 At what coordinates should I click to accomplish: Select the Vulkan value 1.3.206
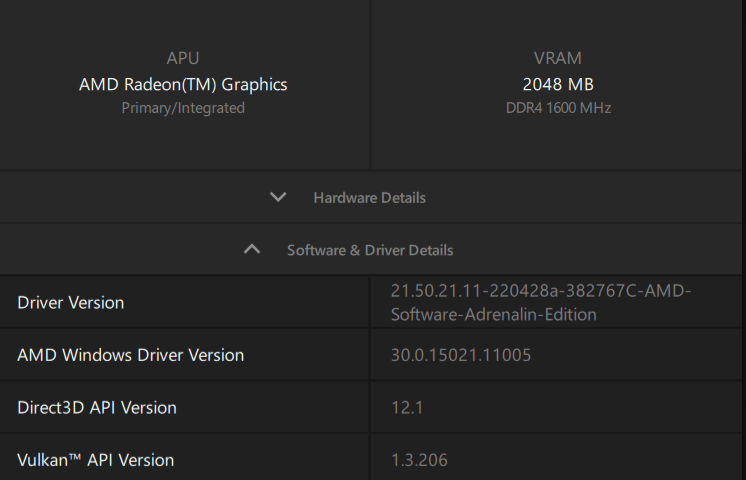click(419, 460)
